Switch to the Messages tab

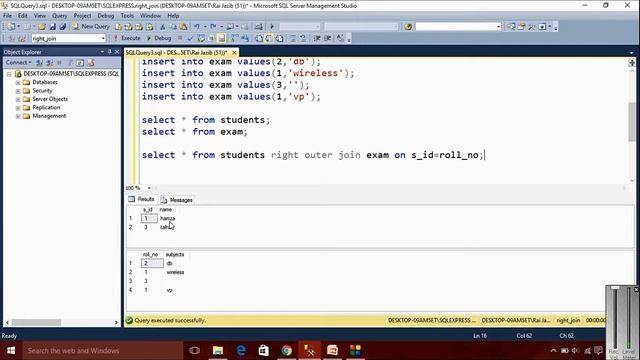177,200
